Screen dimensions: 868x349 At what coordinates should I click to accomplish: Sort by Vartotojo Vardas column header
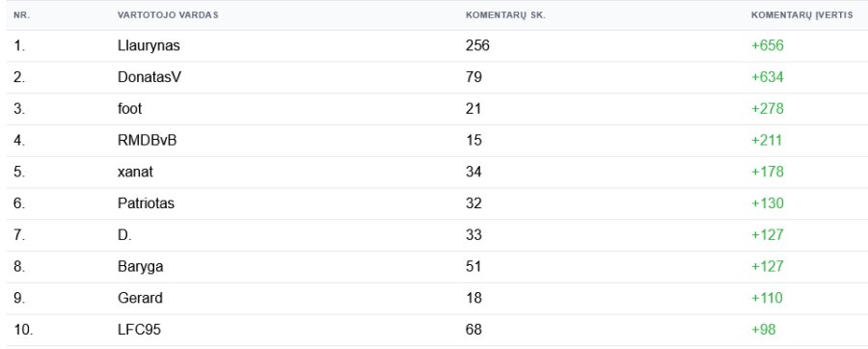(x=168, y=14)
